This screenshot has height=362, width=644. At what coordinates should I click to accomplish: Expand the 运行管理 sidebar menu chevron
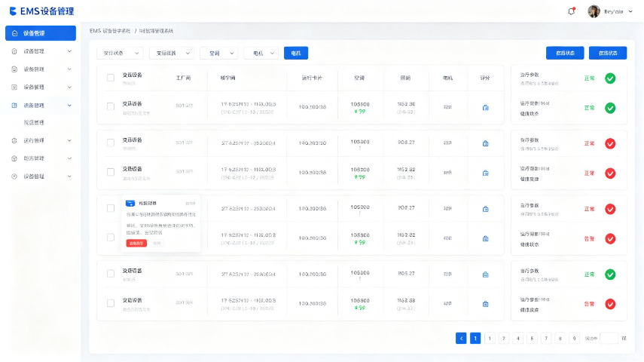click(69, 141)
